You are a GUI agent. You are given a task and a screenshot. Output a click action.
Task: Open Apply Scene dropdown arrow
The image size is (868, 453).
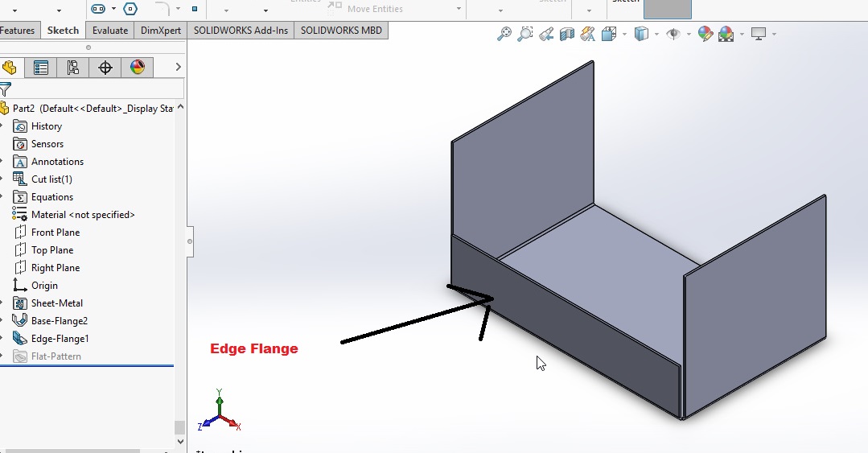point(742,35)
